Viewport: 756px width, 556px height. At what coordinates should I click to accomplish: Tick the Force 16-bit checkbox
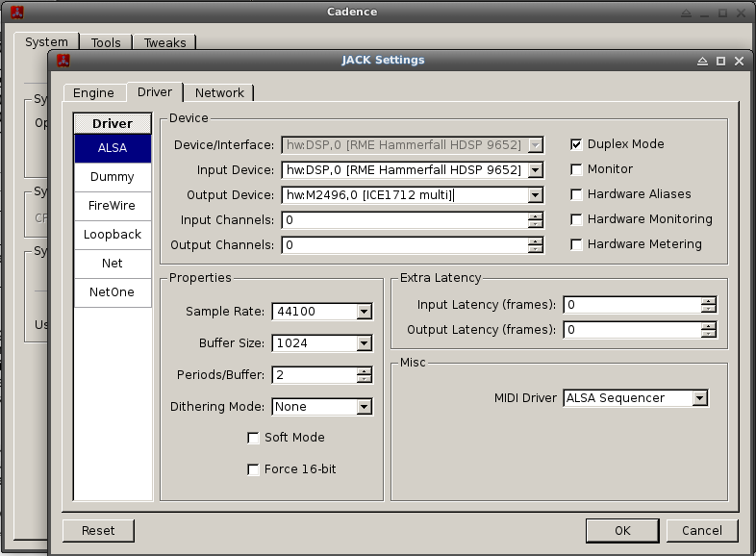pos(254,469)
